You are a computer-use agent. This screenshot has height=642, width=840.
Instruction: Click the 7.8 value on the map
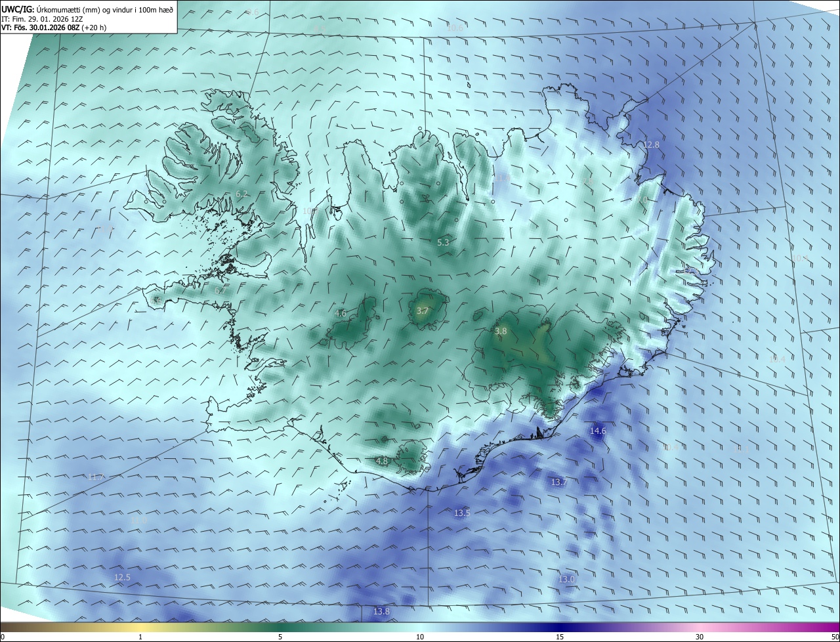coord(587,180)
